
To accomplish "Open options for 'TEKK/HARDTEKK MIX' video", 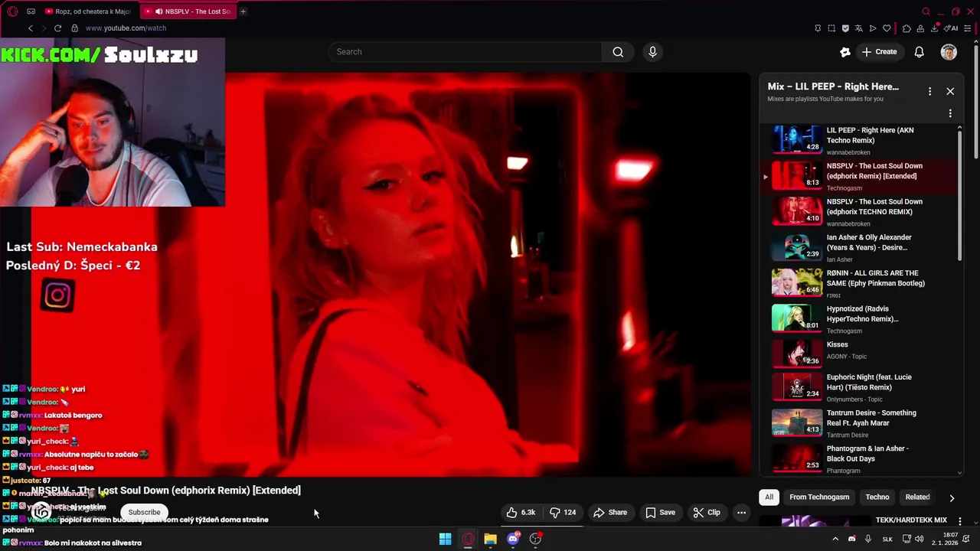I will [960, 522].
